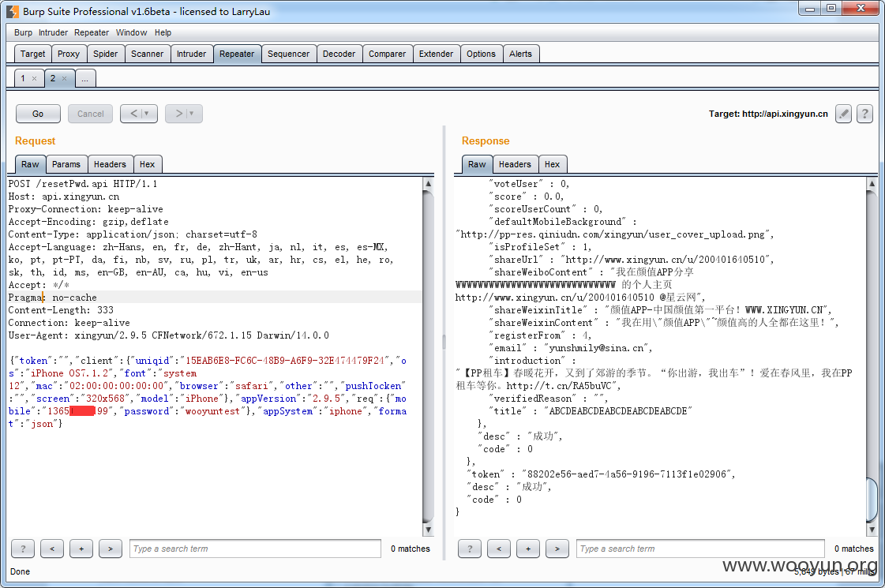
Task: Click the response email value line
Action: (571, 348)
